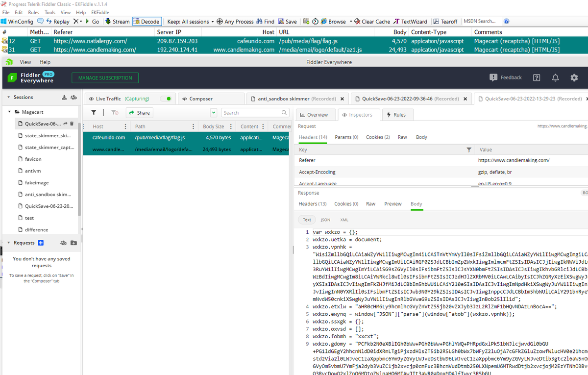Open the Rules menu in Fiddler Classic

(34, 12)
